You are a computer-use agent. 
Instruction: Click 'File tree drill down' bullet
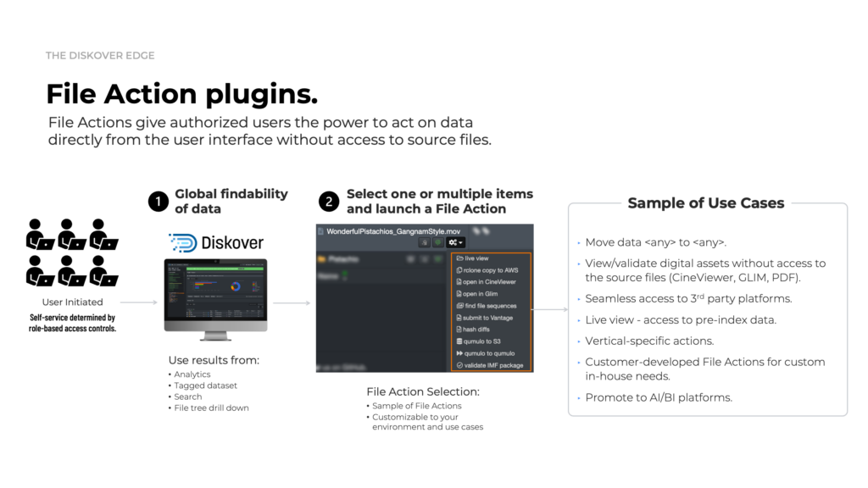click(211, 408)
